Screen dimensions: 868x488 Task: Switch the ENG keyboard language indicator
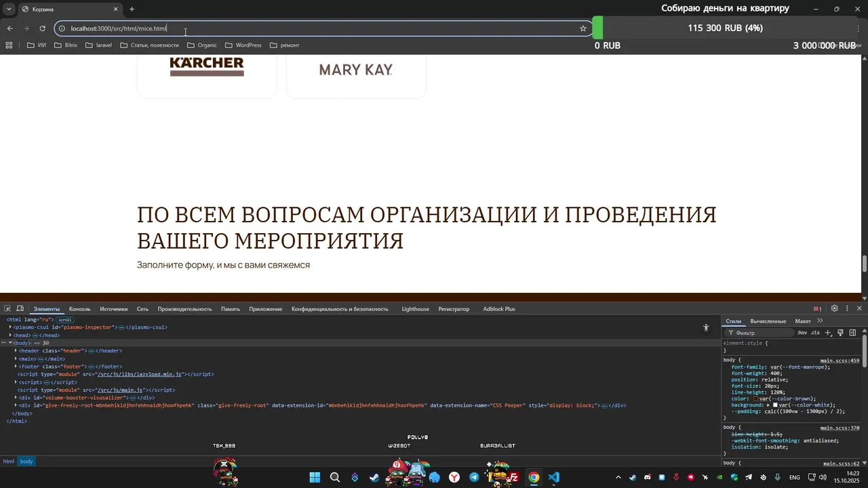click(x=795, y=477)
